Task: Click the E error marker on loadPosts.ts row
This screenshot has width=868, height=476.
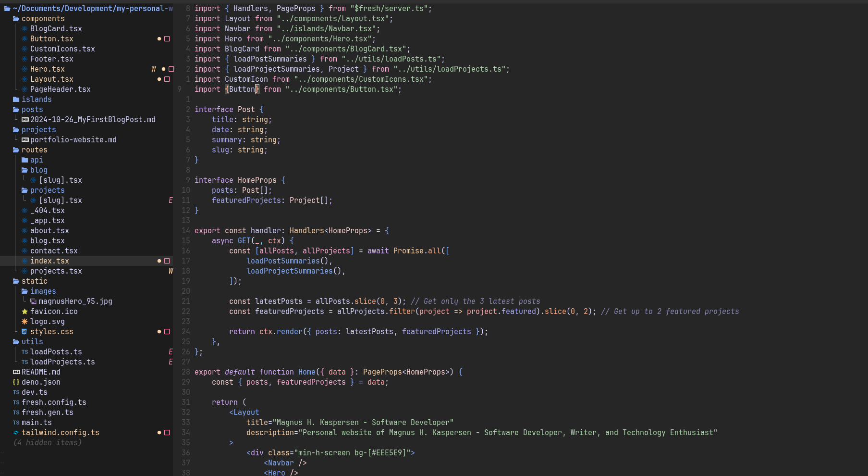Action: pos(171,352)
